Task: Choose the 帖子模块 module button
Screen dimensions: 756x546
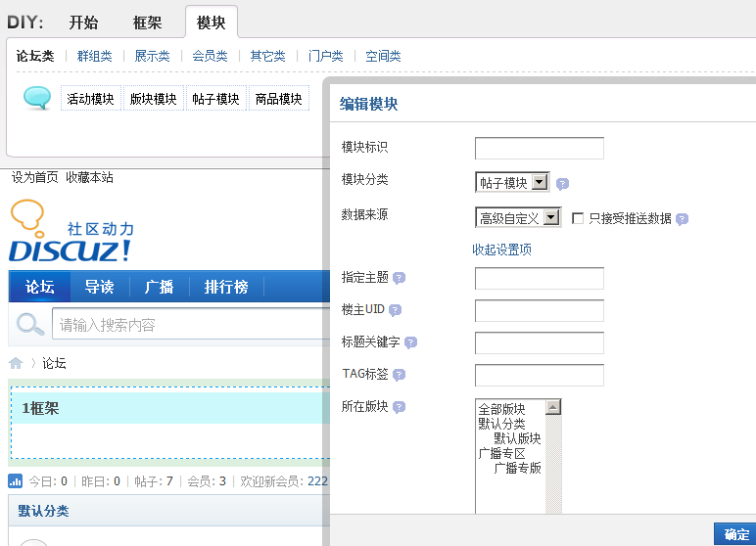Action: click(215, 99)
